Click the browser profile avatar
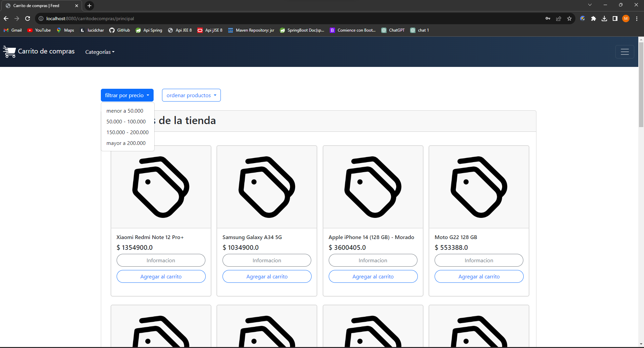This screenshot has width=644, height=348. point(626,18)
